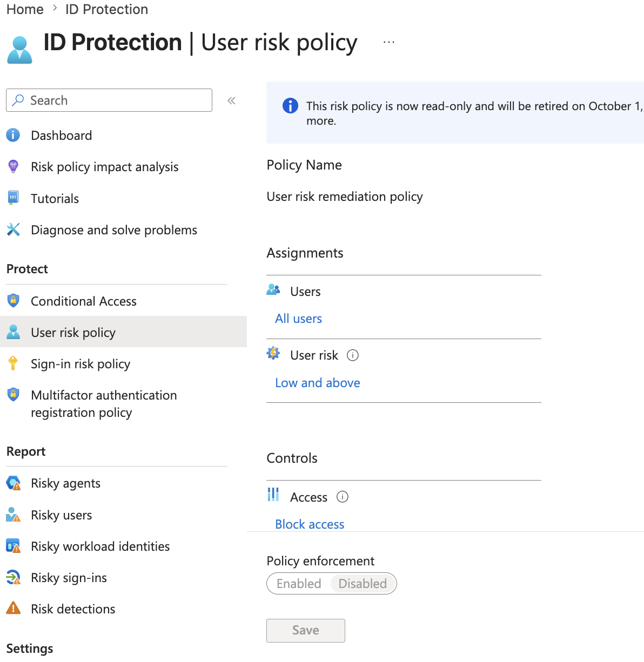Click the ID Protection header user icon
This screenshot has height=662, width=644.
[20, 50]
